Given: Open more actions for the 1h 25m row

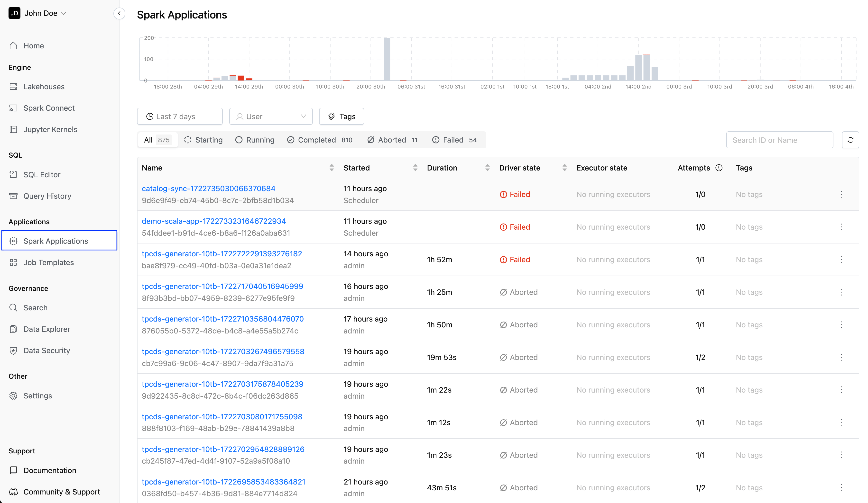Looking at the screenshot, I should tap(841, 292).
